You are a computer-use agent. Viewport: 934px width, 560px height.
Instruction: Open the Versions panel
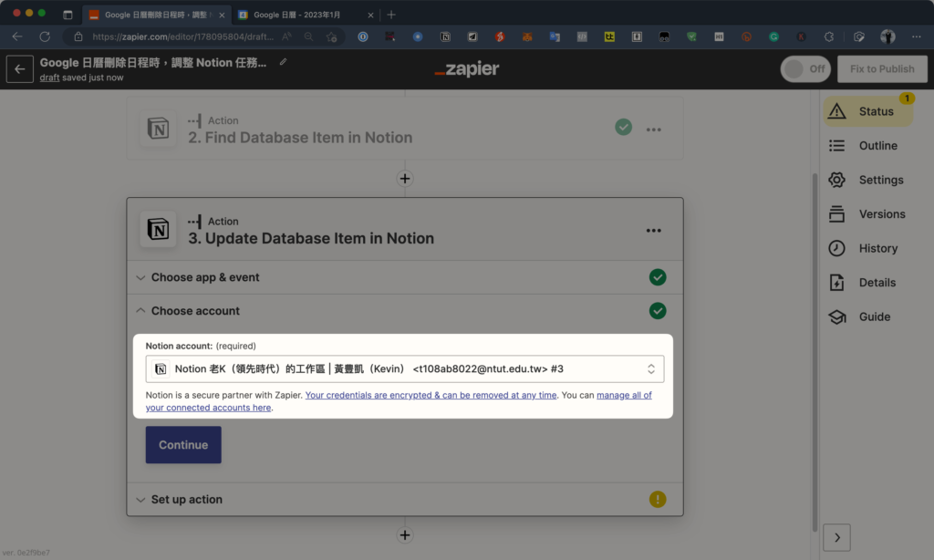[867, 213]
